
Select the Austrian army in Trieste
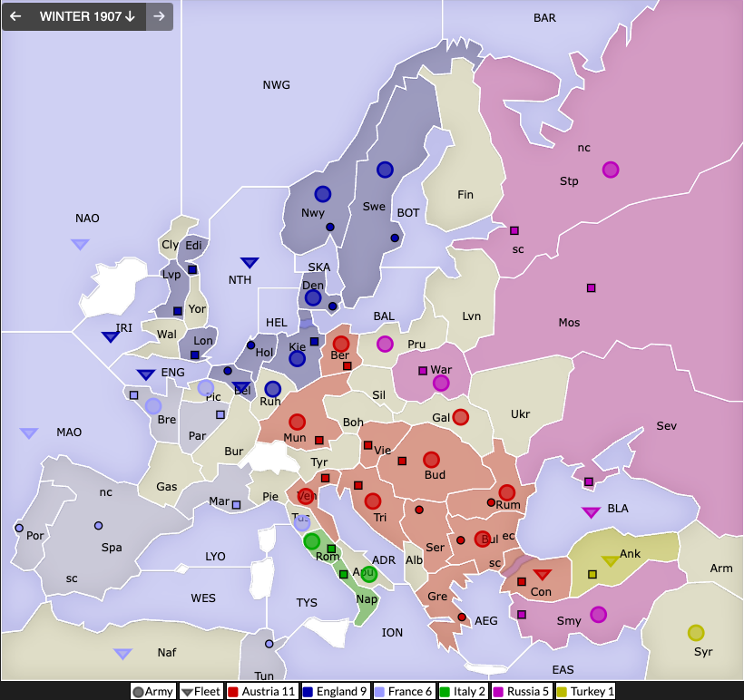tap(373, 501)
